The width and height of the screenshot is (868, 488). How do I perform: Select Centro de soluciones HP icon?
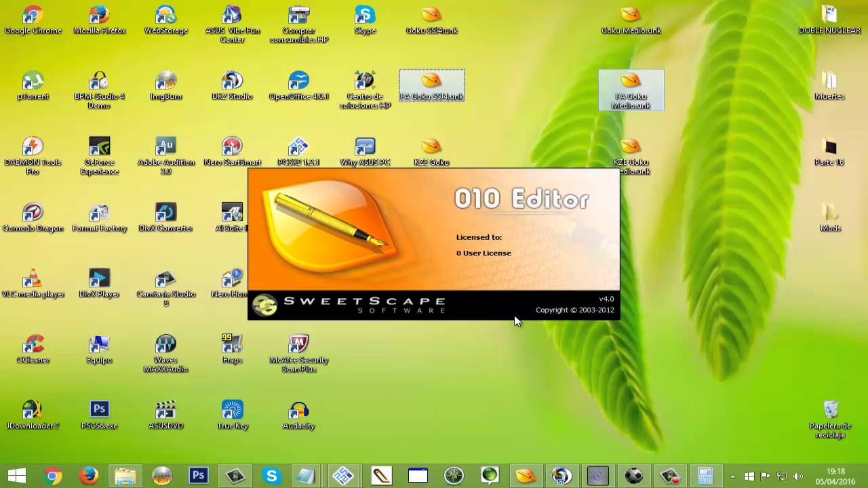pos(365,89)
